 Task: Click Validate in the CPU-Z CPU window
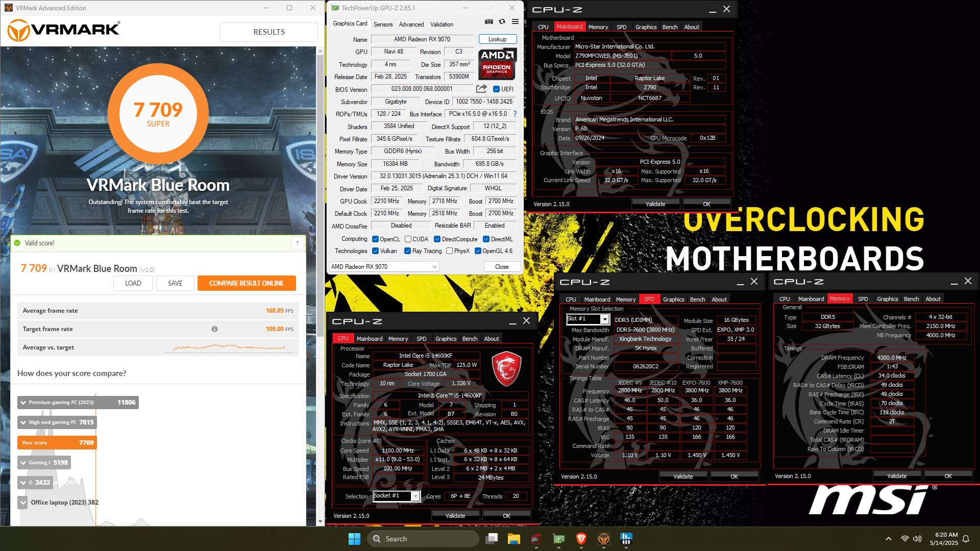pyautogui.click(x=455, y=516)
